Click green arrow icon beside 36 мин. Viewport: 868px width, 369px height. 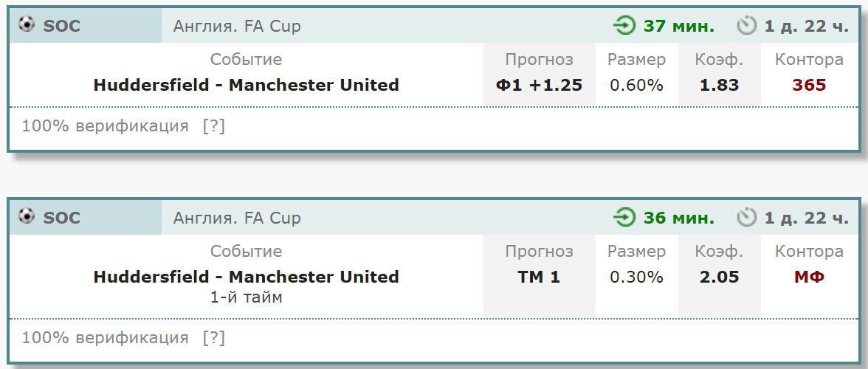[625, 218]
